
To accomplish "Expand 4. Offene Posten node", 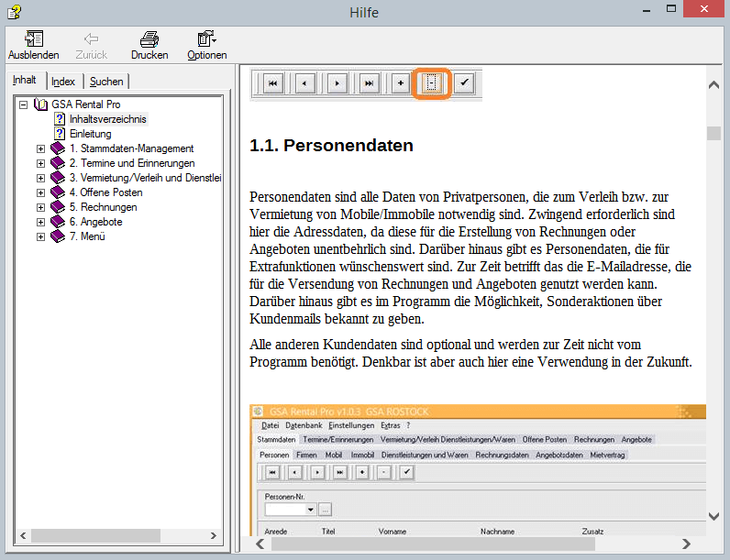I will [x=40, y=192].
